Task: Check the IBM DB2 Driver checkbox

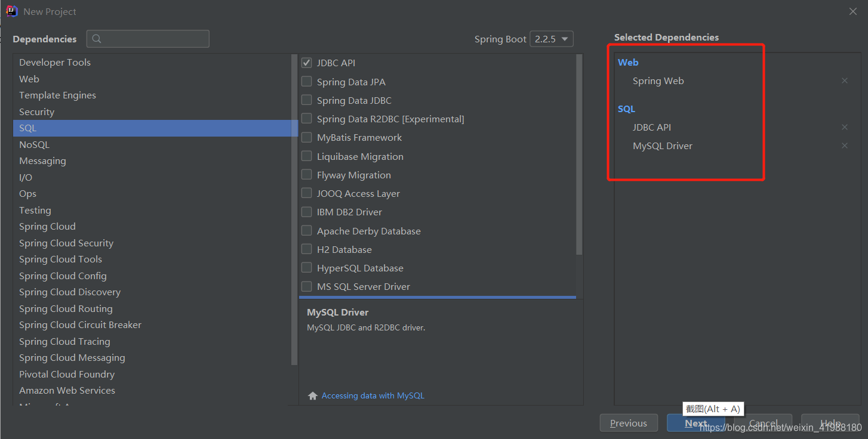Action: coord(307,212)
